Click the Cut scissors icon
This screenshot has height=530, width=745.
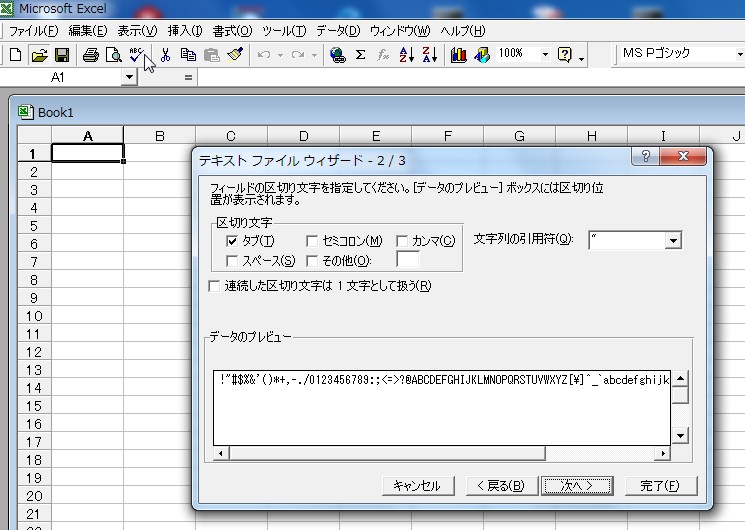pos(165,55)
